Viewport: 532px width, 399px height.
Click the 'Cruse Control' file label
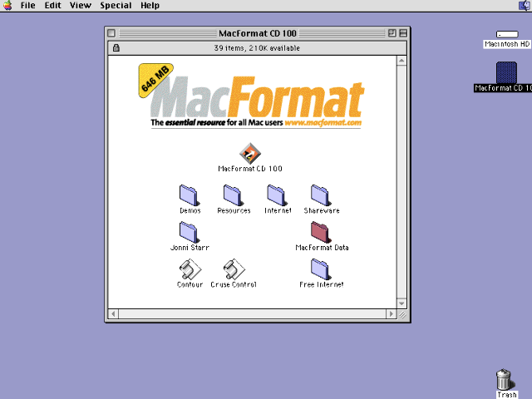(234, 284)
